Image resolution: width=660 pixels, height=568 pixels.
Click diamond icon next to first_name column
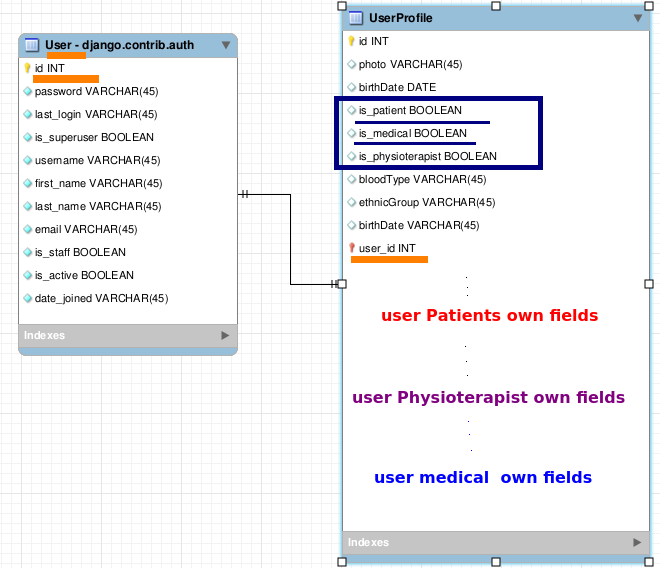(28, 183)
